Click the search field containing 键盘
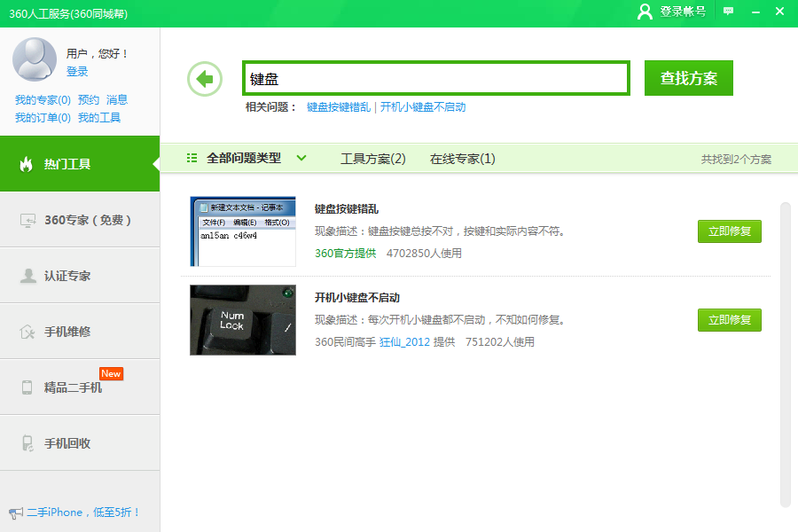Viewport: 798px width, 532px height. coord(435,78)
